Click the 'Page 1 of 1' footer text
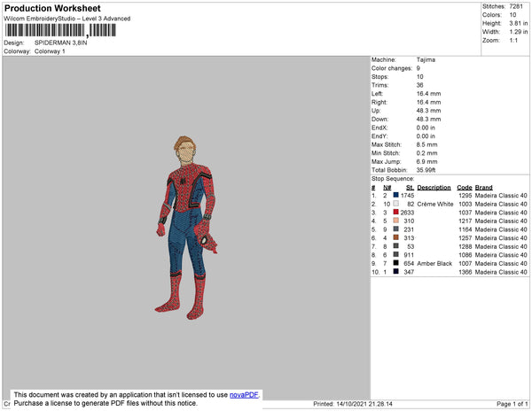532x411 pixels. pyautogui.click(x=512, y=404)
